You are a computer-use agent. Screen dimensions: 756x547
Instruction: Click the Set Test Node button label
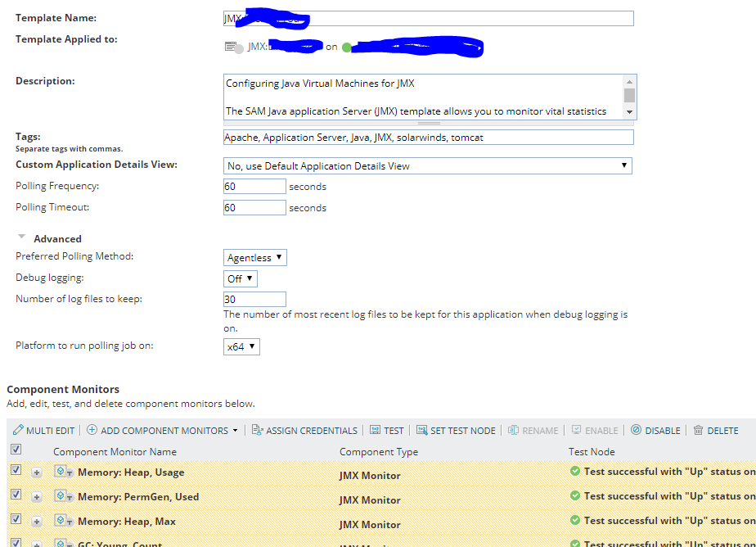[463, 431]
